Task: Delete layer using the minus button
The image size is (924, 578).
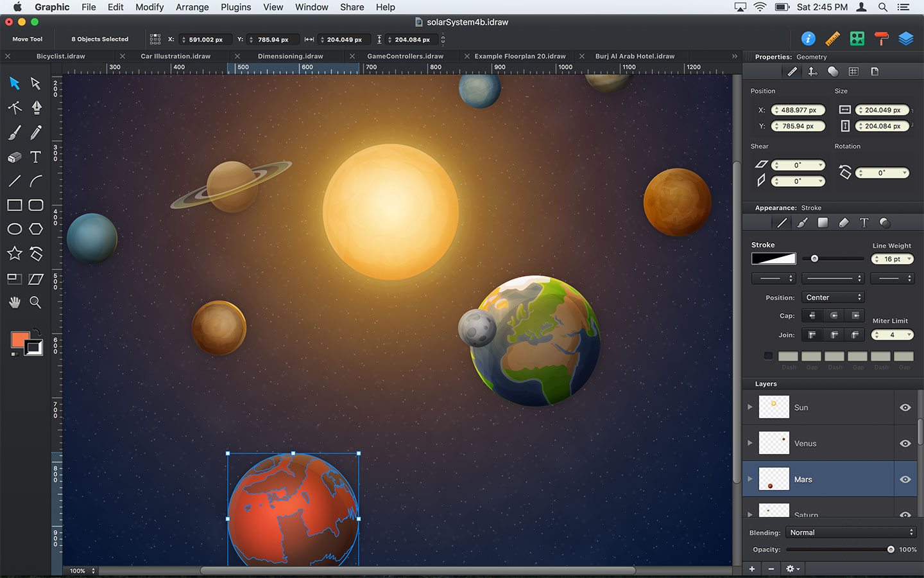Action: coord(771,569)
